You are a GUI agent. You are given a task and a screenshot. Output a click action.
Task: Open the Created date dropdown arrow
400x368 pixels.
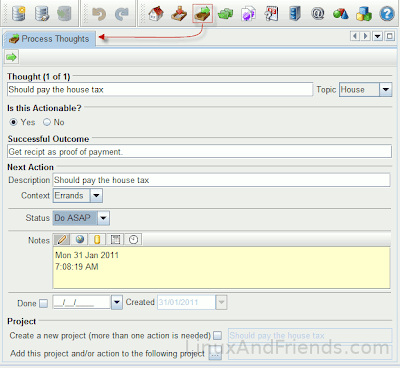click(x=221, y=302)
